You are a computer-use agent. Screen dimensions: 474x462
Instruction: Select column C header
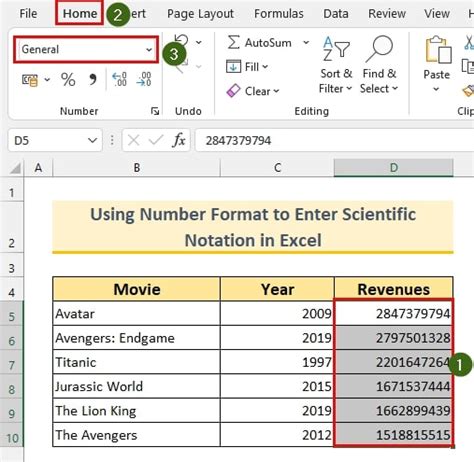tap(277, 168)
